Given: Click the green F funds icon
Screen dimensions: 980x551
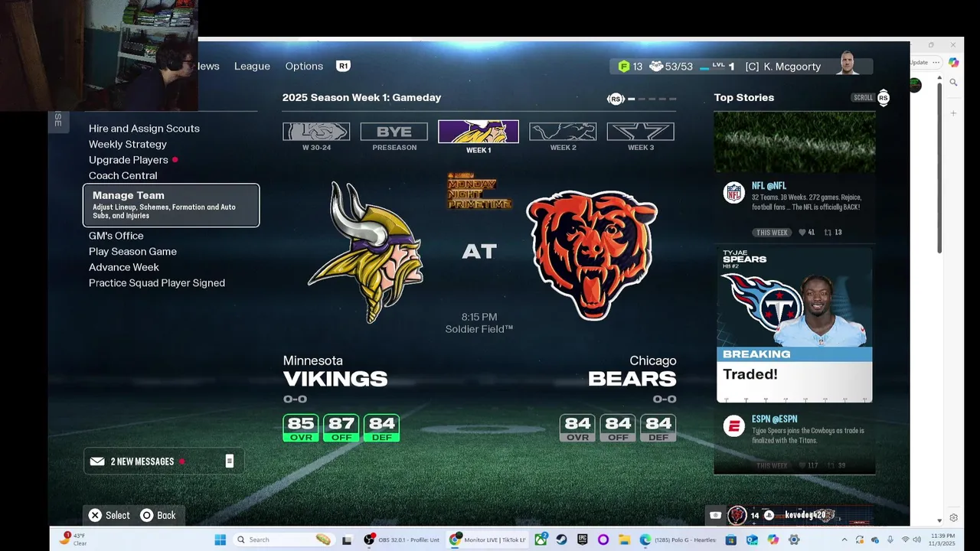Looking at the screenshot, I should (624, 67).
